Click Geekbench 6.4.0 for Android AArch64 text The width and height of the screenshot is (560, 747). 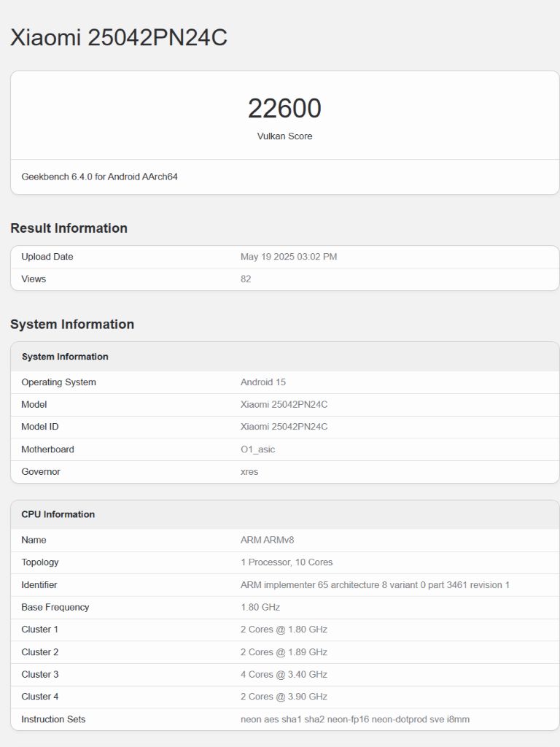pyautogui.click(x=99, y=177)
